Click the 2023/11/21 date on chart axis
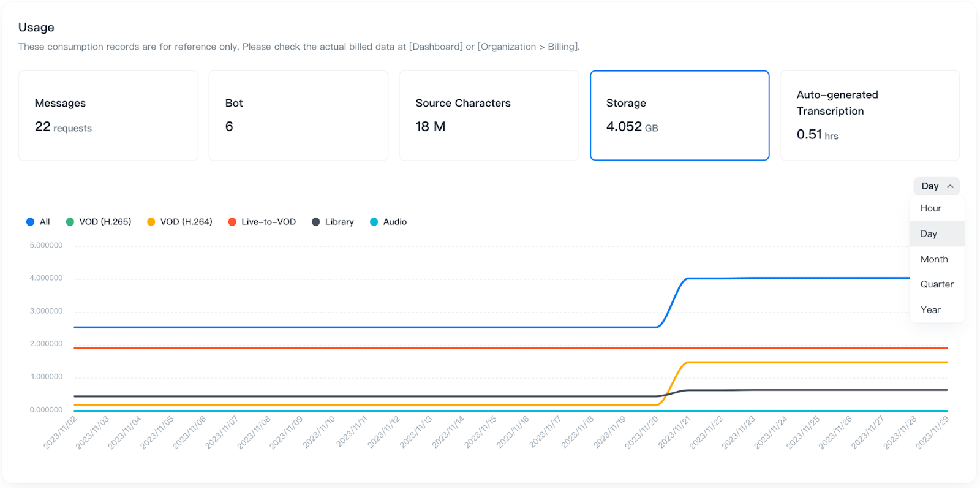The image size is (980, 489). click(675, 432)
